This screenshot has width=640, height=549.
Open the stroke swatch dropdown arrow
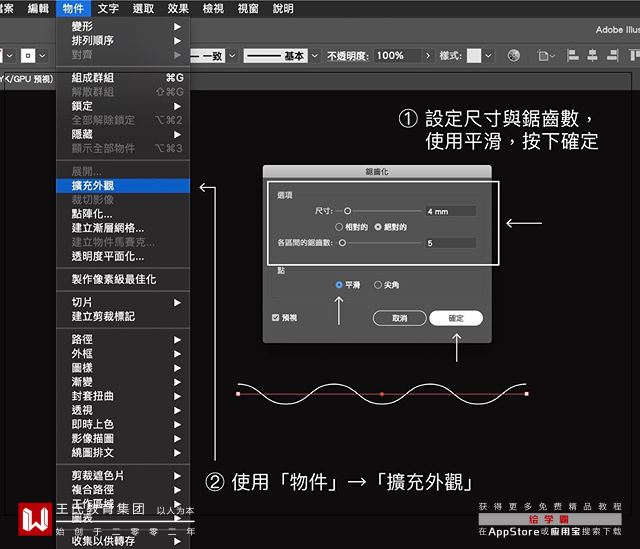point(42,56)
